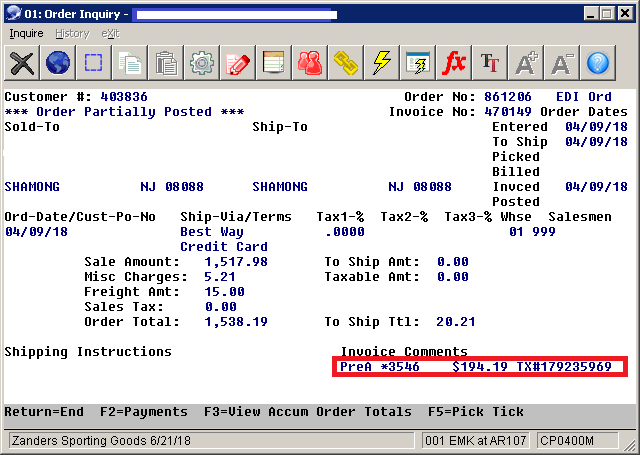Click the To Ship date value
The width and height of the screenshot is (640, 455).
point(596,142)
